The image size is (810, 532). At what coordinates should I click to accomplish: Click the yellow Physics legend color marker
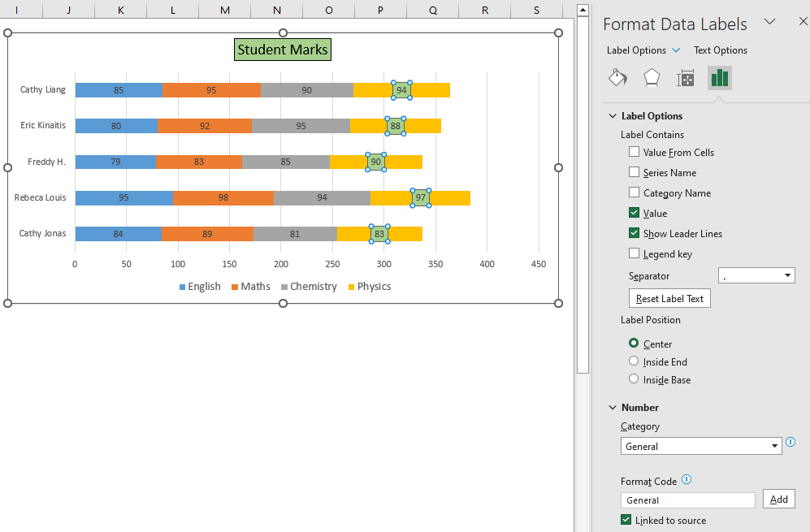351,288
